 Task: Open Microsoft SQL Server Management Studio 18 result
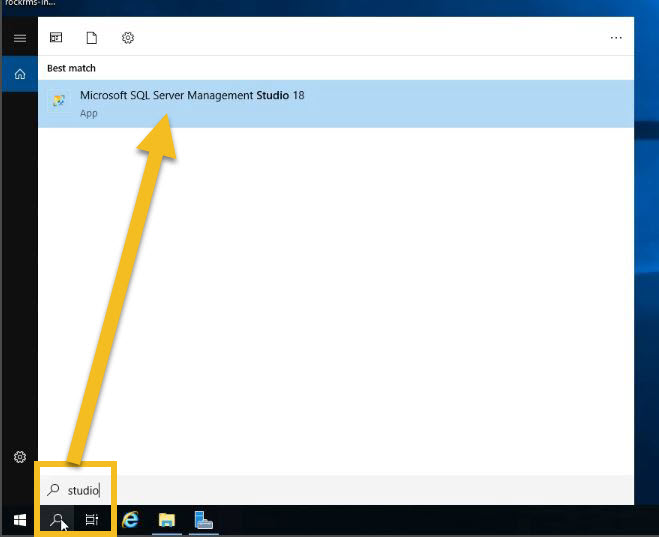[x=336, y=104]
